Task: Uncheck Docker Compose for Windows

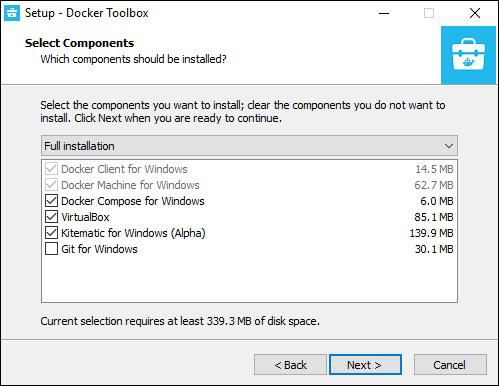Action: 51,201
